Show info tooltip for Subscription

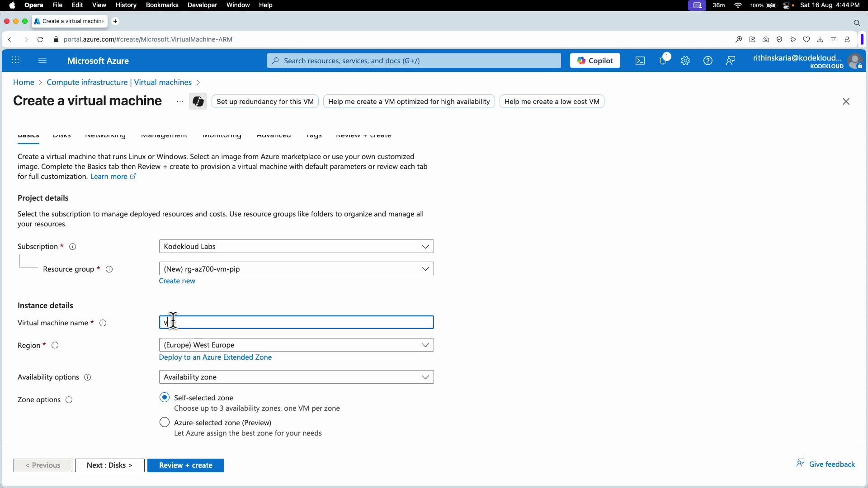[72, 247]
